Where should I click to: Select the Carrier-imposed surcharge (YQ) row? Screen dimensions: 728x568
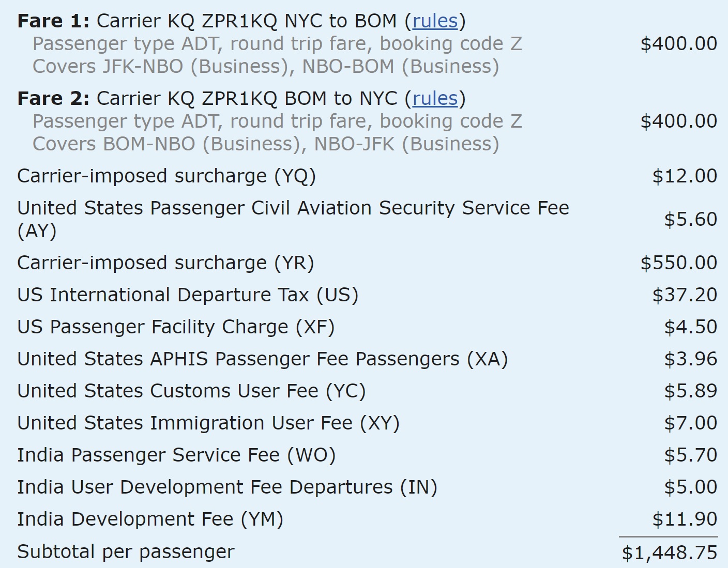(165, 176)
